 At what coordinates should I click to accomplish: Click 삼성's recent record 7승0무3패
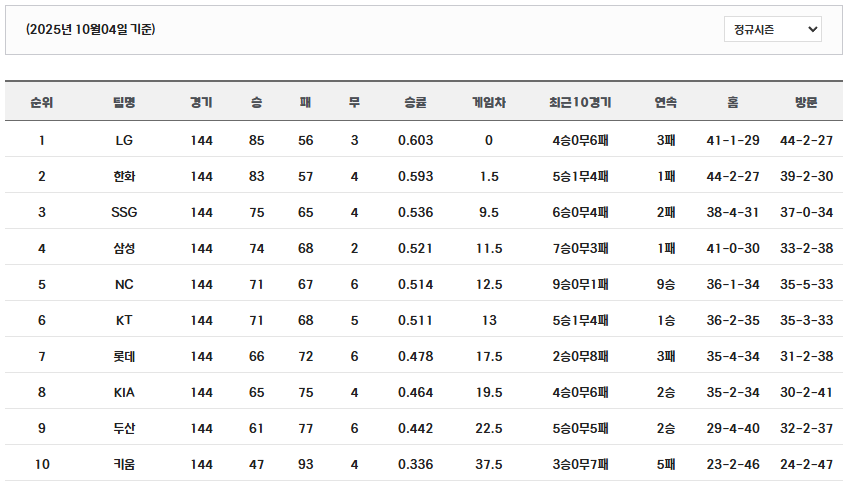[x=580, y=248]
